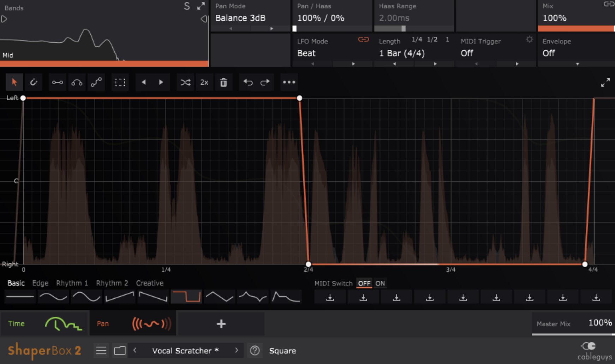Select the pointer arrow tool
Viewport: 615px width, 364px height.
[14, 82]
